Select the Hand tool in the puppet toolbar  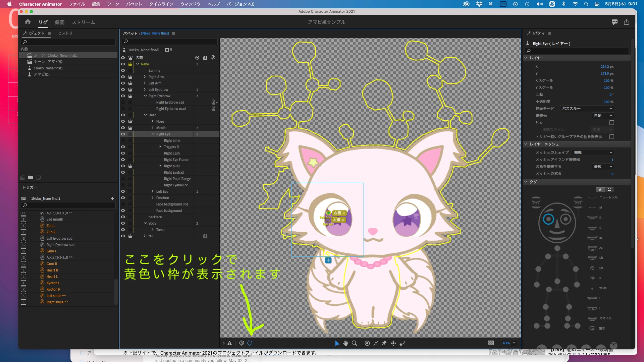pos(345,343)
